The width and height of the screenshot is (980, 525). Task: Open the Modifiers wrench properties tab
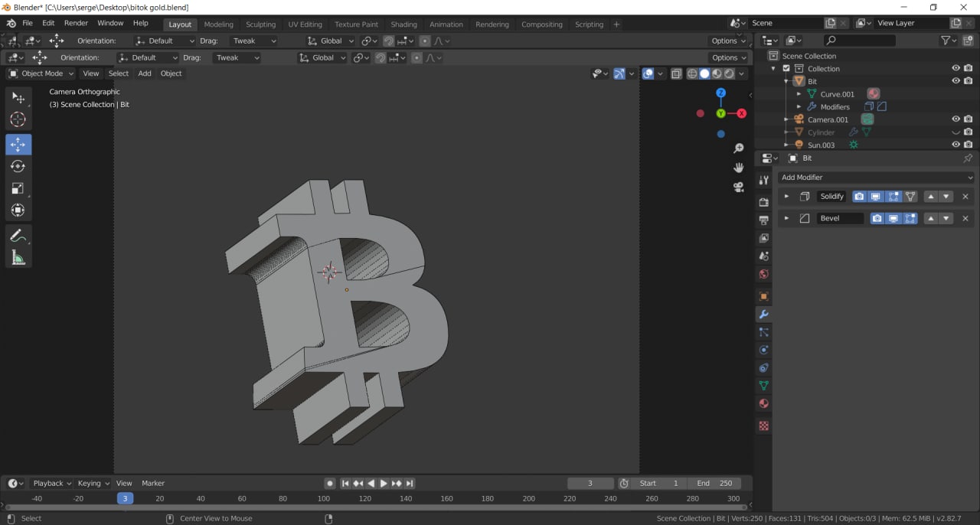point(763,315)
